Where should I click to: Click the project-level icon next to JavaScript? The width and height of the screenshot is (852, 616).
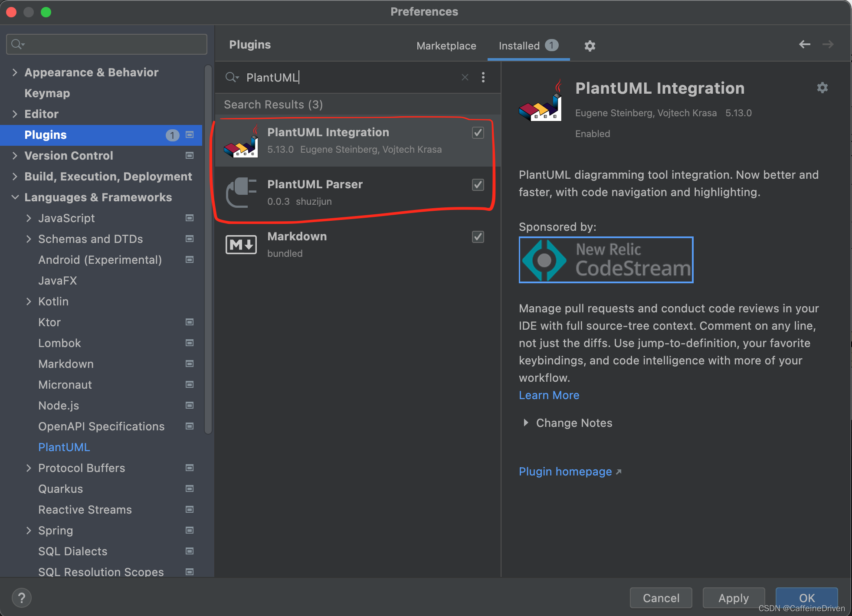point(190,218)
